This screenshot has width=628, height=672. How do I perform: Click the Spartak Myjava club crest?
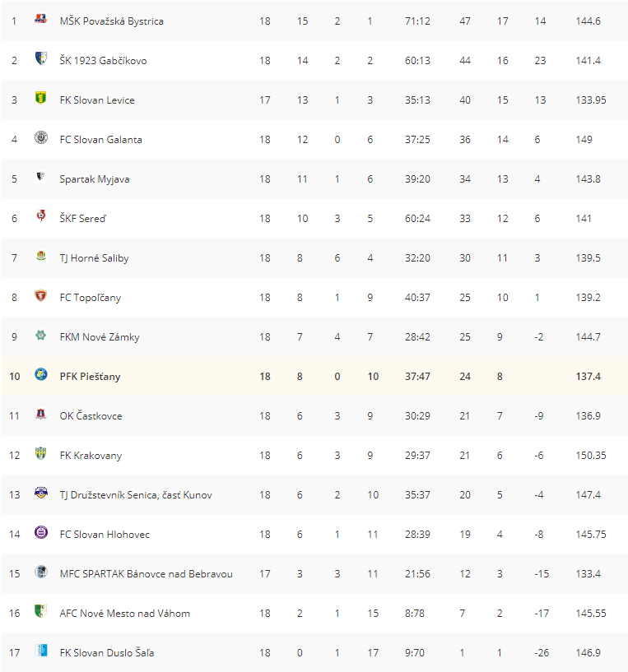(x=40, y=178)
